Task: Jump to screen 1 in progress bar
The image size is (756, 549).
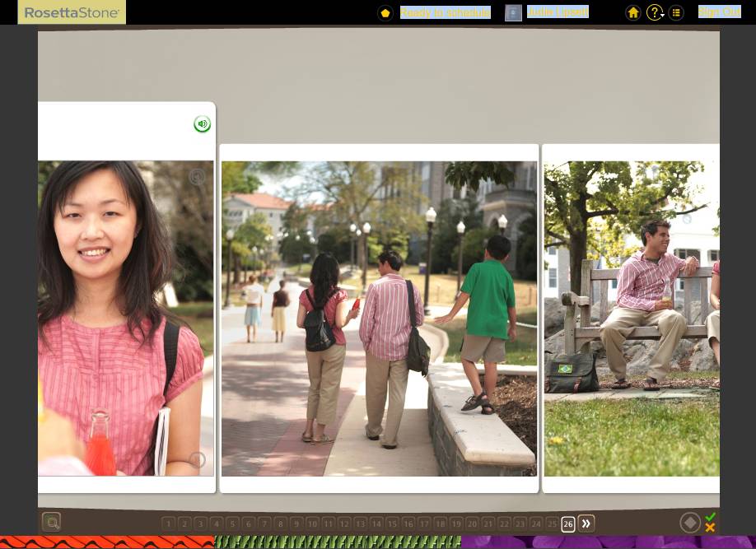Action: [168, 523]
